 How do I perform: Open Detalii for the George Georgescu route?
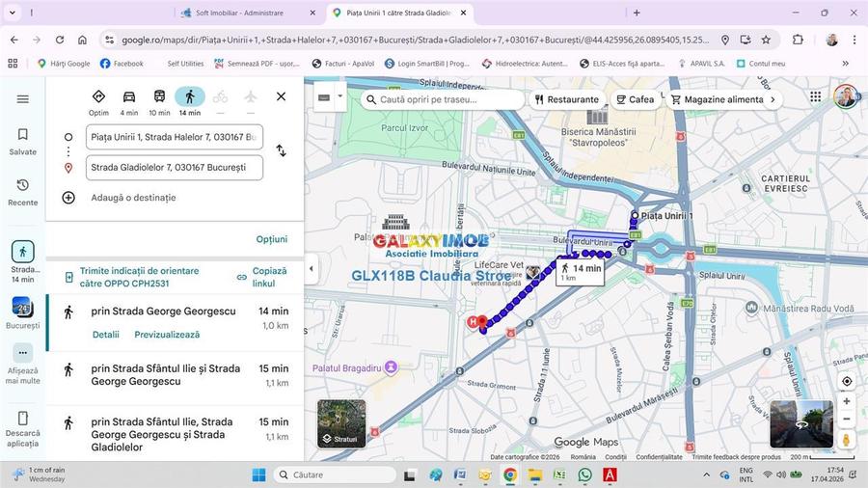point(106,335)
